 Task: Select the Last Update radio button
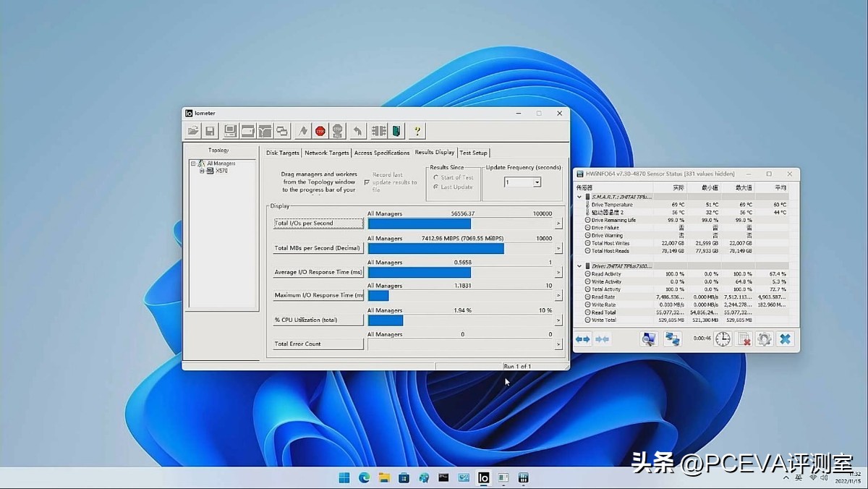tap(437, 186)
